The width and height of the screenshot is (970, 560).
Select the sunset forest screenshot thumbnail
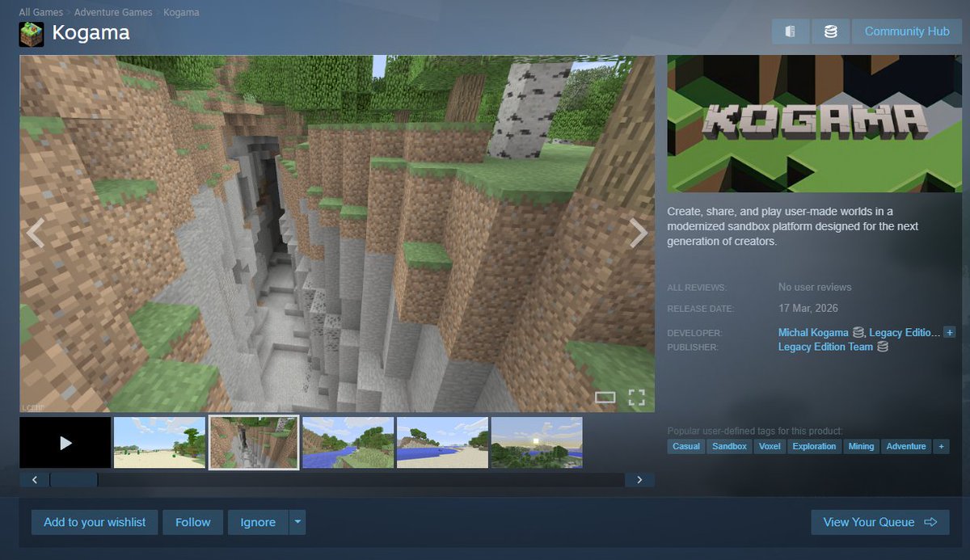537,443
